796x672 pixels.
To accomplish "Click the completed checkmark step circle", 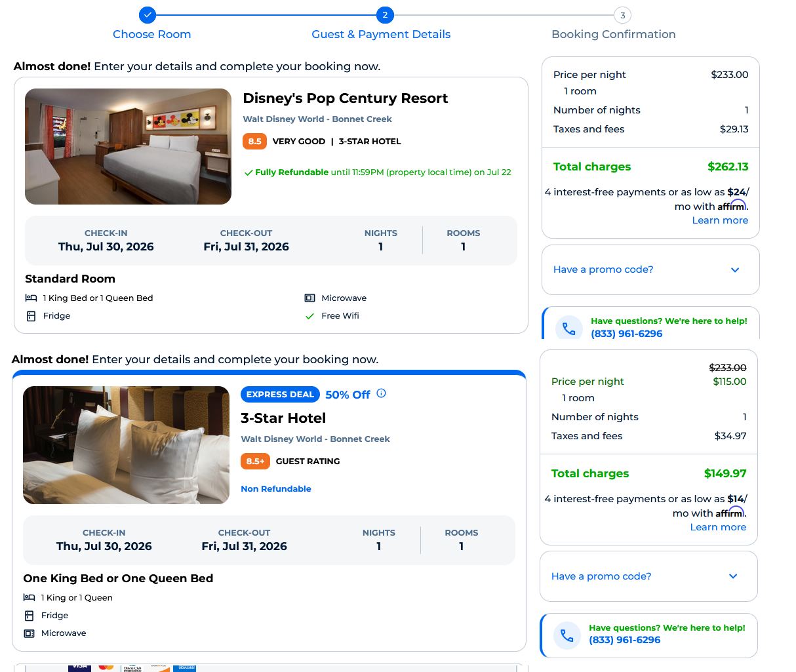I will tap(148, 14).
